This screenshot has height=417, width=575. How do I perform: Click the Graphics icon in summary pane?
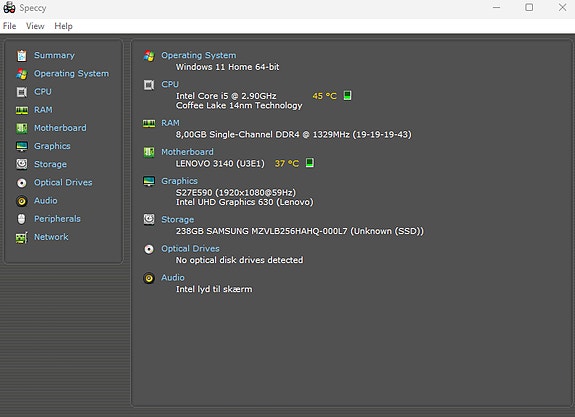[x=149, y=181]
